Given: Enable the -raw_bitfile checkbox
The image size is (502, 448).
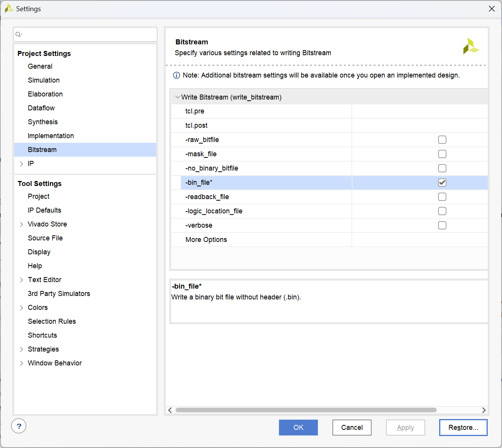Looking at the screenshot, I should 442,140.
